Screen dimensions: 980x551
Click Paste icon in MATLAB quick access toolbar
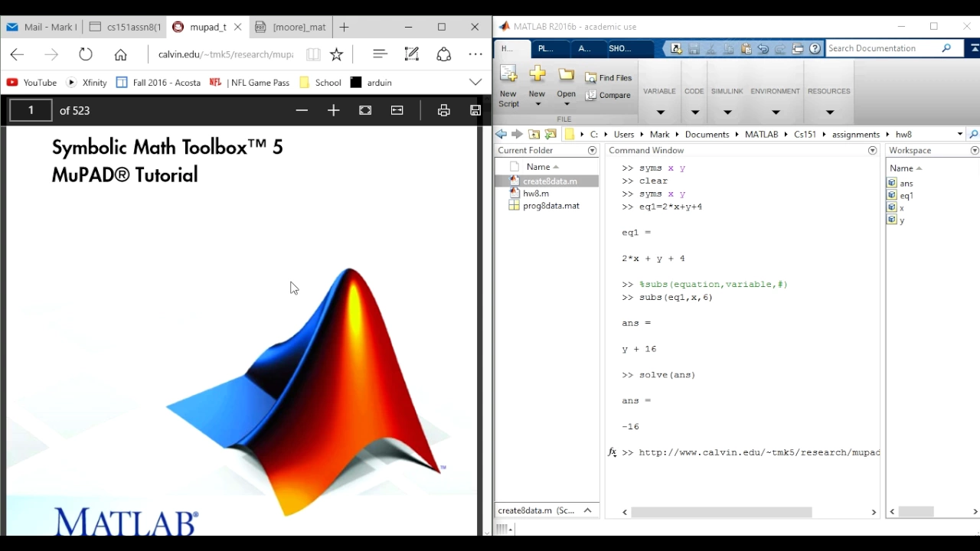[x=746, y=48]
